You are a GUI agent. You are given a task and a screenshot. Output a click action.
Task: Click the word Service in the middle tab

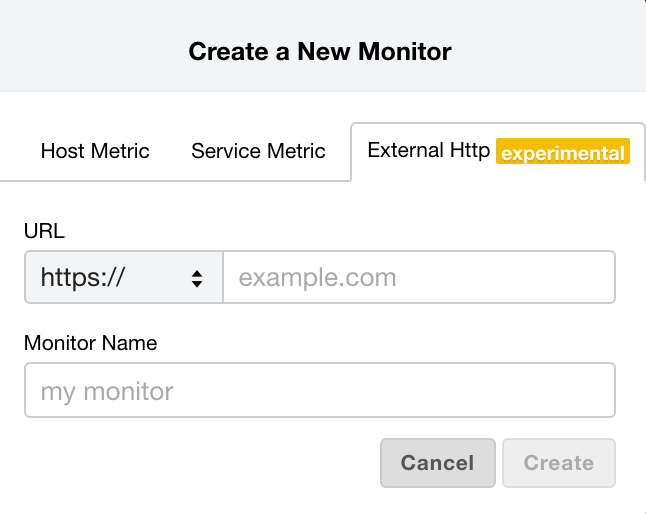[224, 152]
